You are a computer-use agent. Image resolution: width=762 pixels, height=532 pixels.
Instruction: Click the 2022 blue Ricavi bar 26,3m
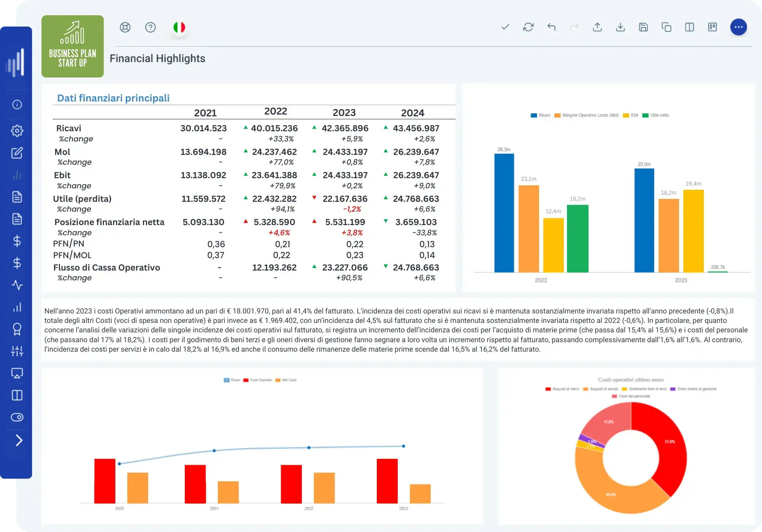click(x=504, y=213)
